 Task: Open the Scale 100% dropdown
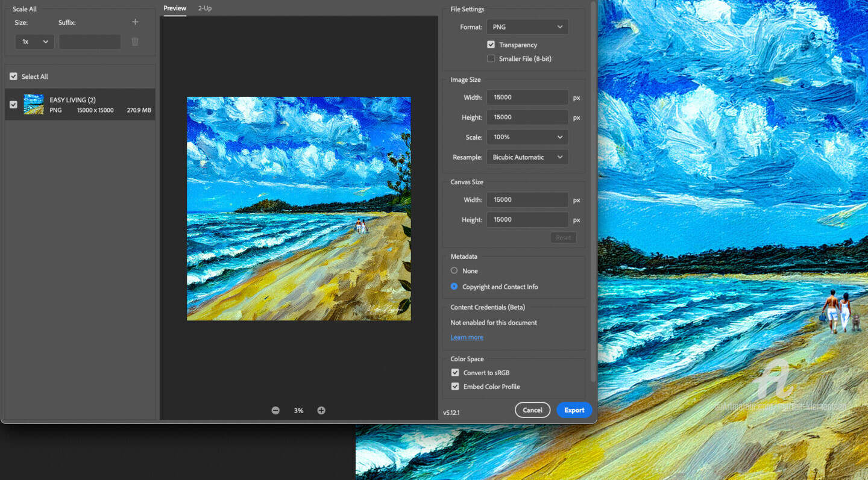point(527,137)
